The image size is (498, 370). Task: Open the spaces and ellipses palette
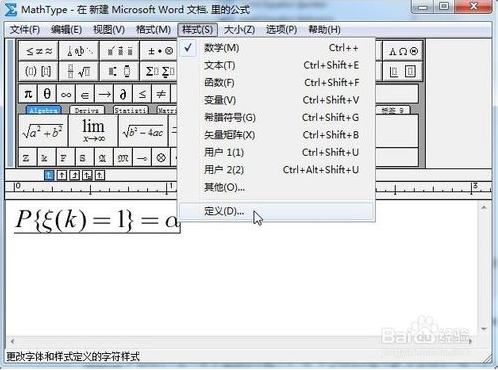coord(79,51)
